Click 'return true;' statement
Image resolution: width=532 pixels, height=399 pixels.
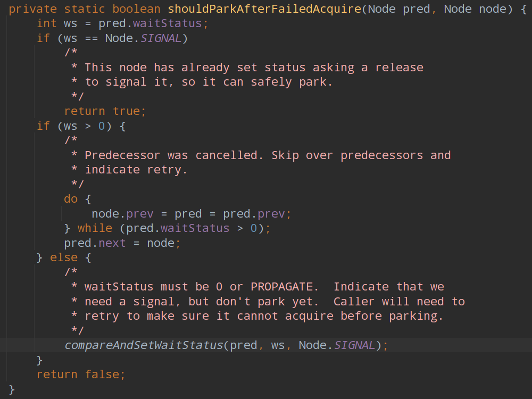point(105,111)
